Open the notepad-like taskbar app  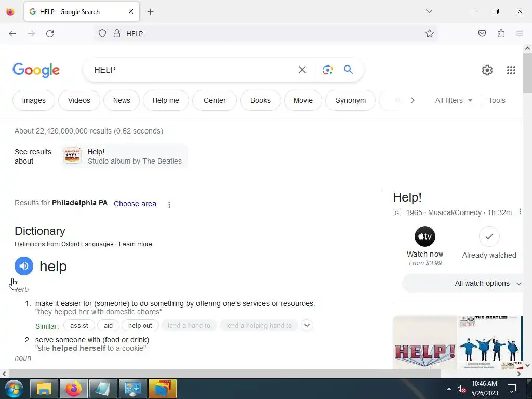point(103,389)
